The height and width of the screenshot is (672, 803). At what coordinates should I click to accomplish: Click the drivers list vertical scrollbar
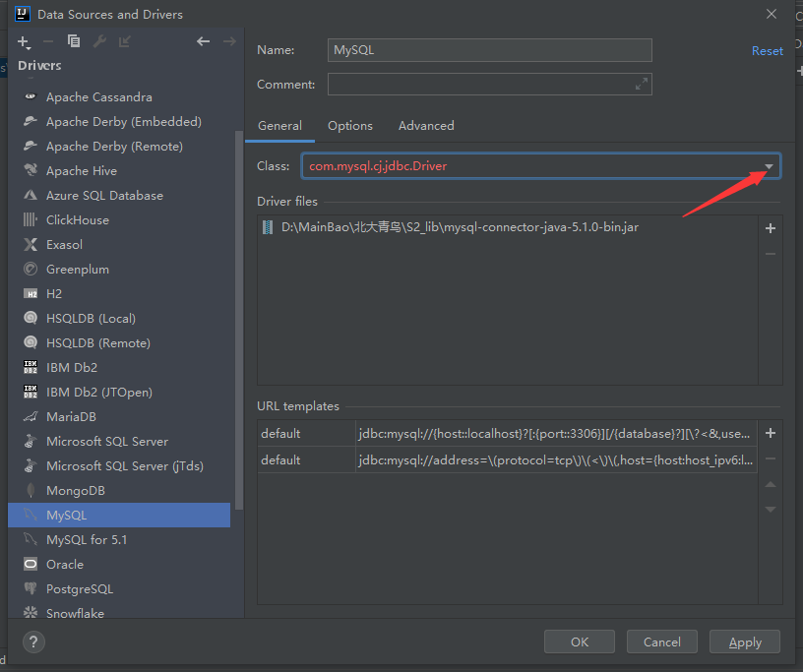click(x=239, y=320)
